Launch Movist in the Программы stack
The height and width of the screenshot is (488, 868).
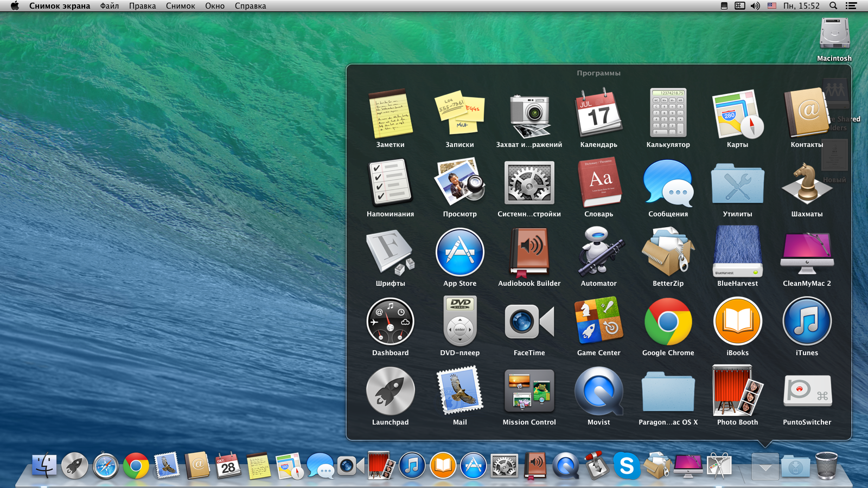[599, 391]
